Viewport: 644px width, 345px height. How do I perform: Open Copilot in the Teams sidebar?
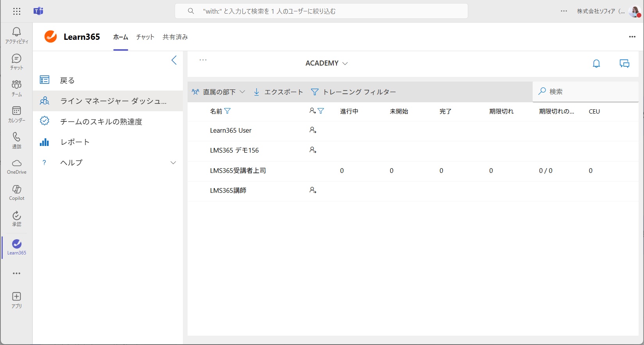coord(16,193)
